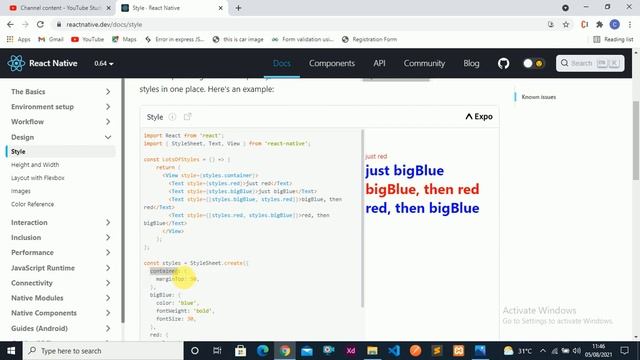Expand JavaScript Runtime sidebar section

(x=61, y=268)
